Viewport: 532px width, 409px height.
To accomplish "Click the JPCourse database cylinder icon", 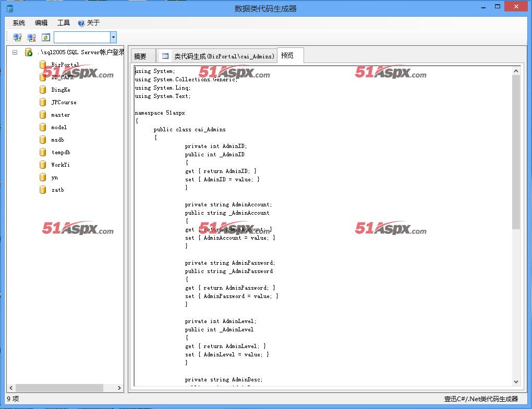I will point(43,102).
